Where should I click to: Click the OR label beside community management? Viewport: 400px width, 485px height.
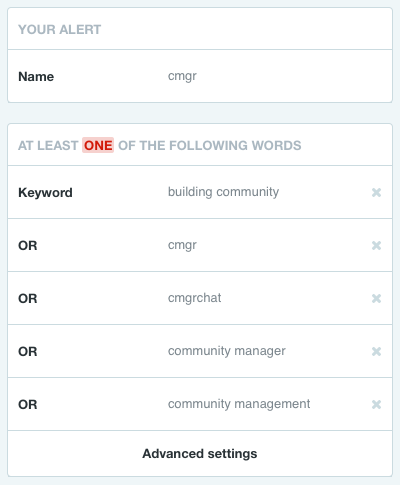(x=28, y=404)
